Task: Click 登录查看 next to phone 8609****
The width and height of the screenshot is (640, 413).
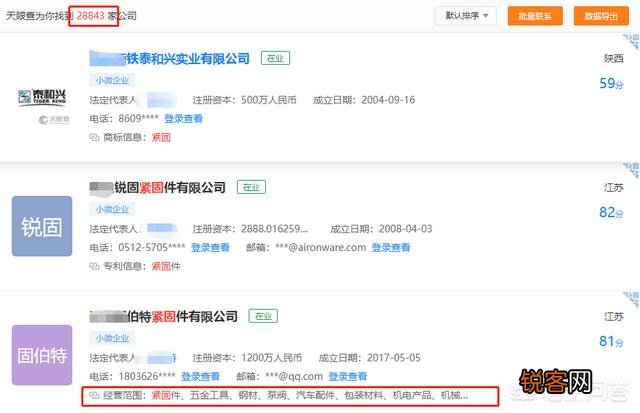Action: point(183,118)
